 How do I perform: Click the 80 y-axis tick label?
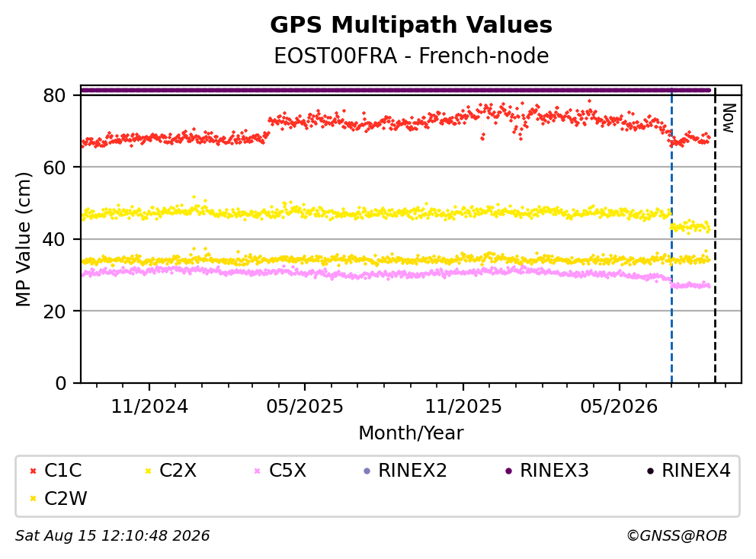click(54, 95)
